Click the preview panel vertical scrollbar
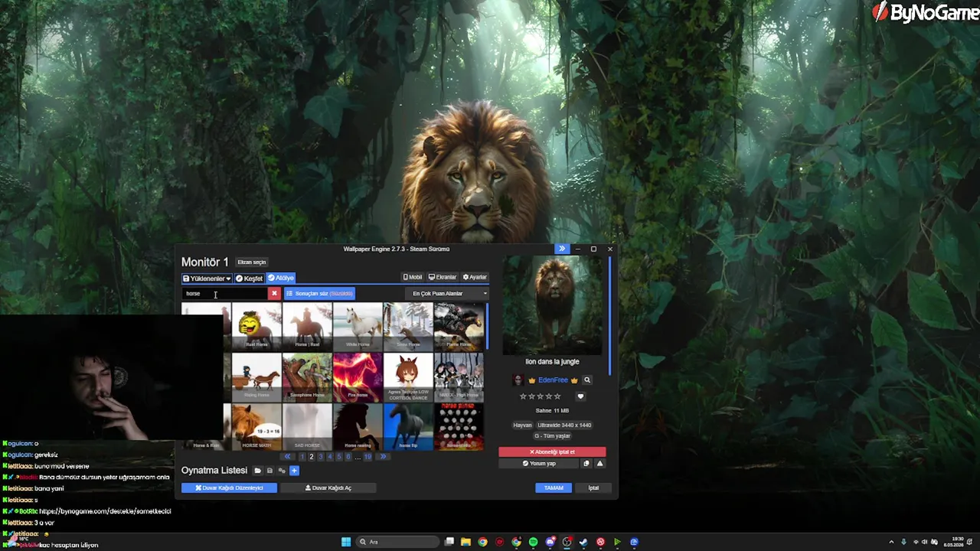Screen dimensions: 980x551 [610, 315]
